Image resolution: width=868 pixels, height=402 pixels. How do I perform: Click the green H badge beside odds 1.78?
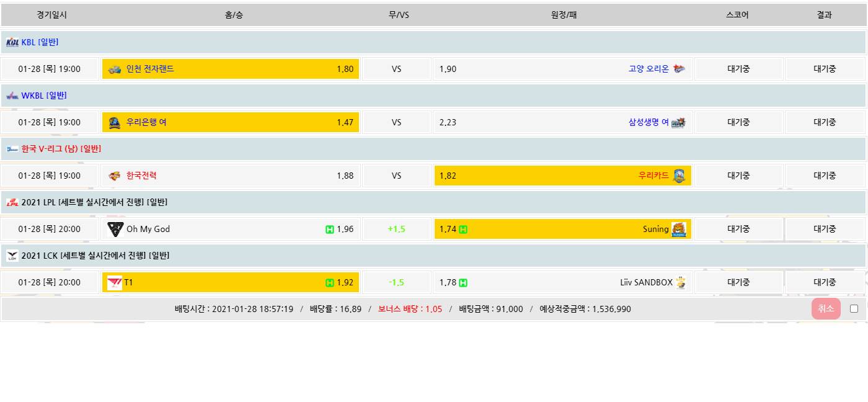(463, 283)
